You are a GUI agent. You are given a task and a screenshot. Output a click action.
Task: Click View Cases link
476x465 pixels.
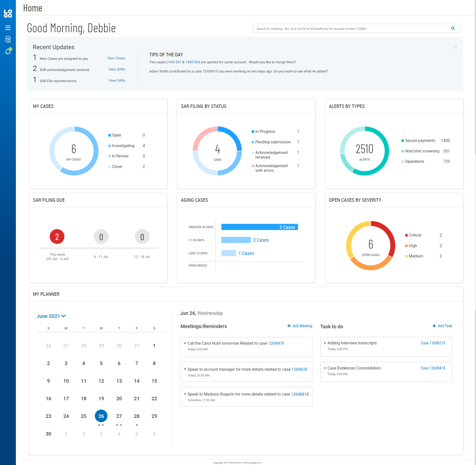116,58
